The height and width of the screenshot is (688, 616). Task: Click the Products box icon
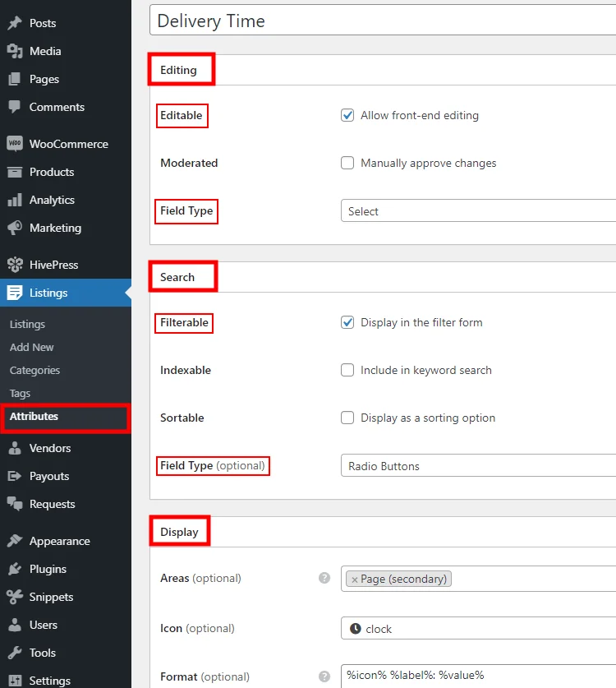(15, 172)
